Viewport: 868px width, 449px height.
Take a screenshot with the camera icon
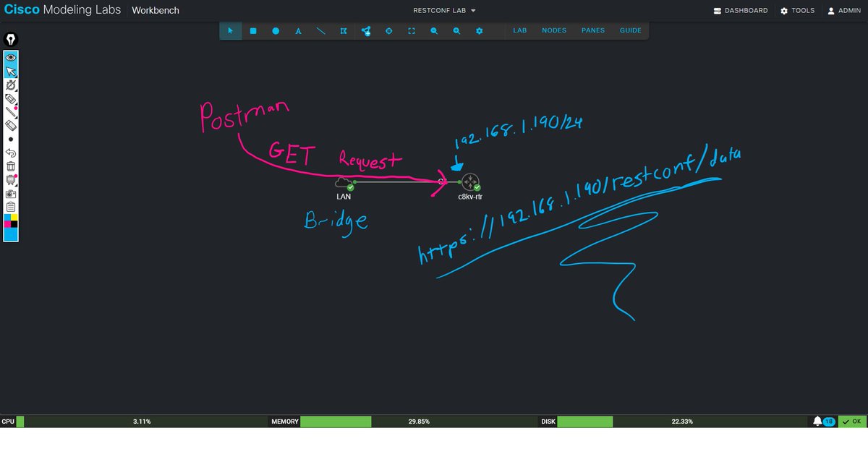pyautogui.click(x=11, y=194)
